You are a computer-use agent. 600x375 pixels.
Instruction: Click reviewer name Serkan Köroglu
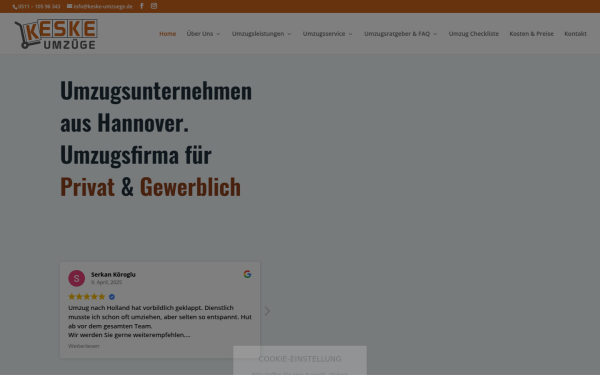tap(113, 274)
